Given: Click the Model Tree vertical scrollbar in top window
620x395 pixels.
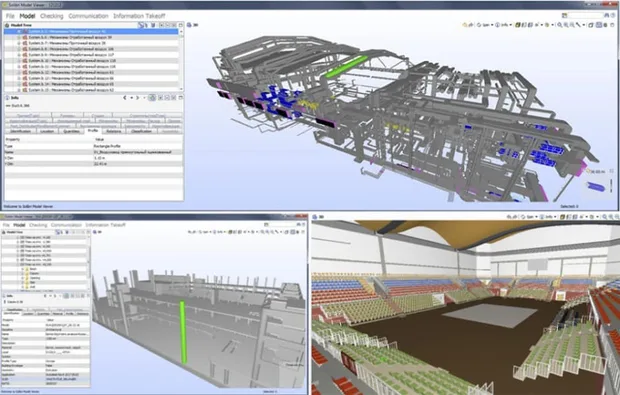Looking at the screenshot, I should pos(181,60).
